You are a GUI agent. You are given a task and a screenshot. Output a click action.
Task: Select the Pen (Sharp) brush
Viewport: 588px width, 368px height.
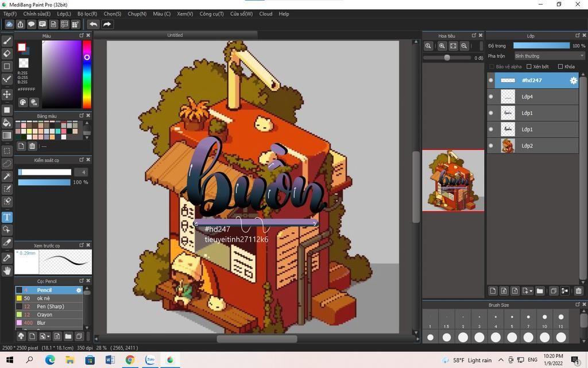click(x=51, y=306)
